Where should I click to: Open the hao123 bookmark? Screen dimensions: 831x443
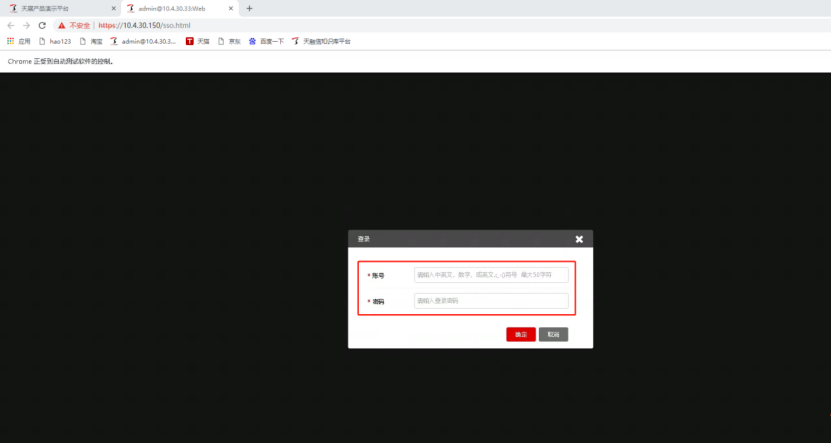[55, 41]
